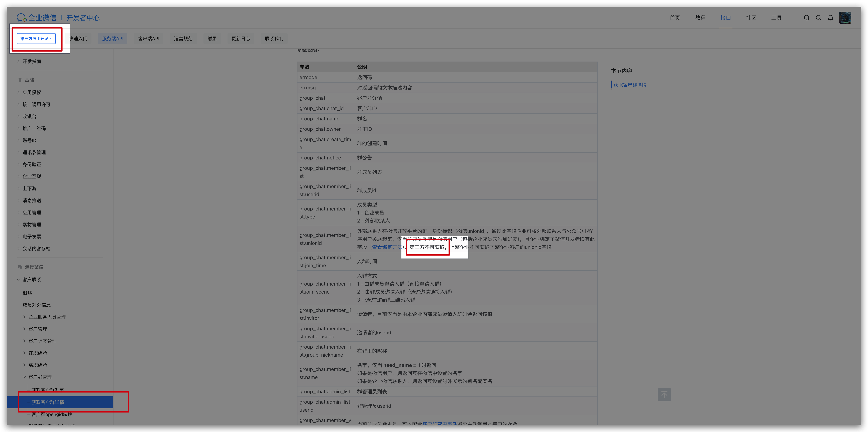Switch to 客户端API tab
This screenshot has height=432, width=868.
click(x=148, y=38)
